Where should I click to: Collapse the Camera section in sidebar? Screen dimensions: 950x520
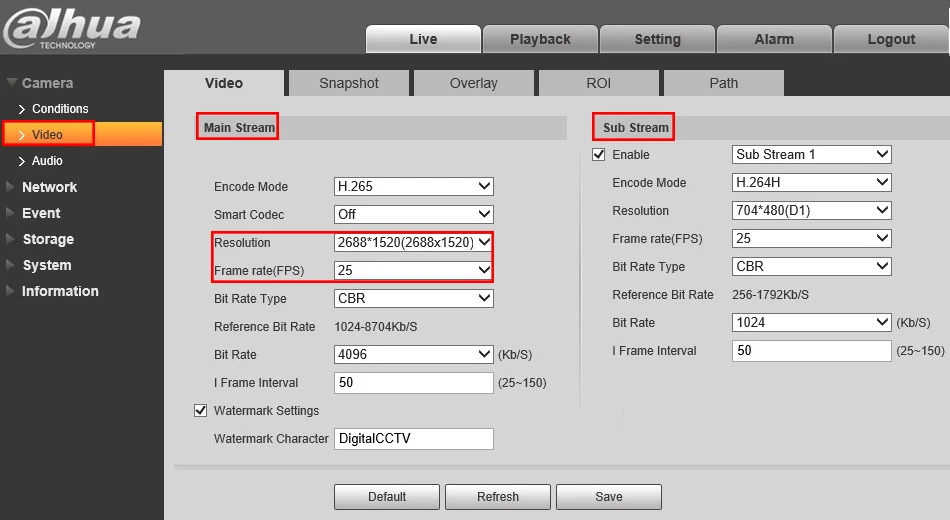40,83
